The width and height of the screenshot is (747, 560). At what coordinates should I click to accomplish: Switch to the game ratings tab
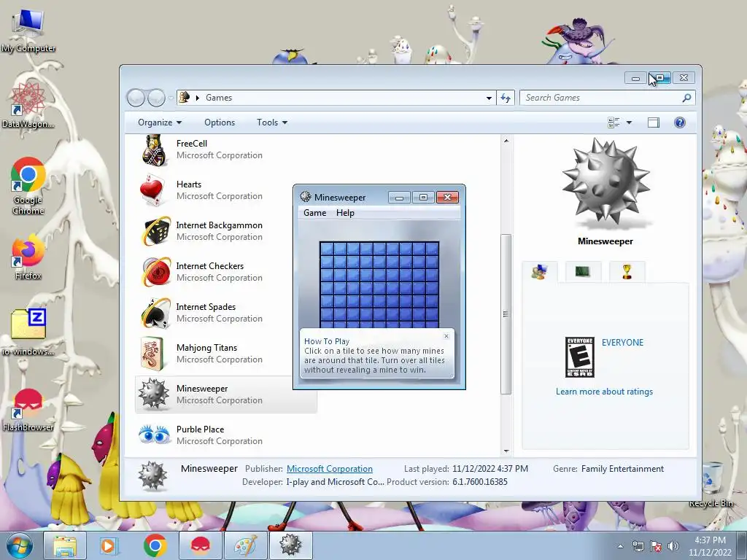click(x=539, y=272)
